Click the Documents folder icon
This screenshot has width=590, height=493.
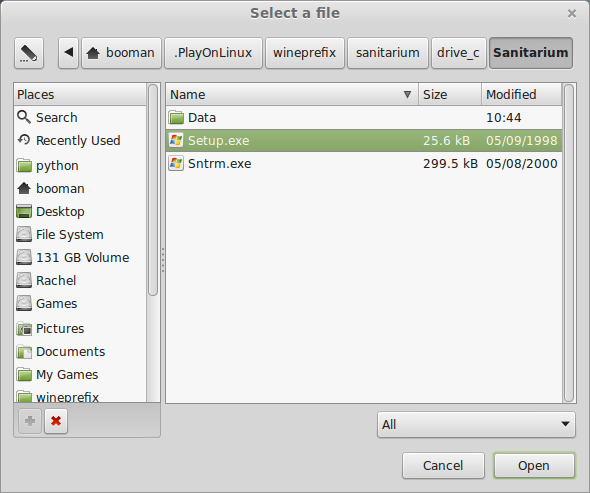[x=24, y=352]
